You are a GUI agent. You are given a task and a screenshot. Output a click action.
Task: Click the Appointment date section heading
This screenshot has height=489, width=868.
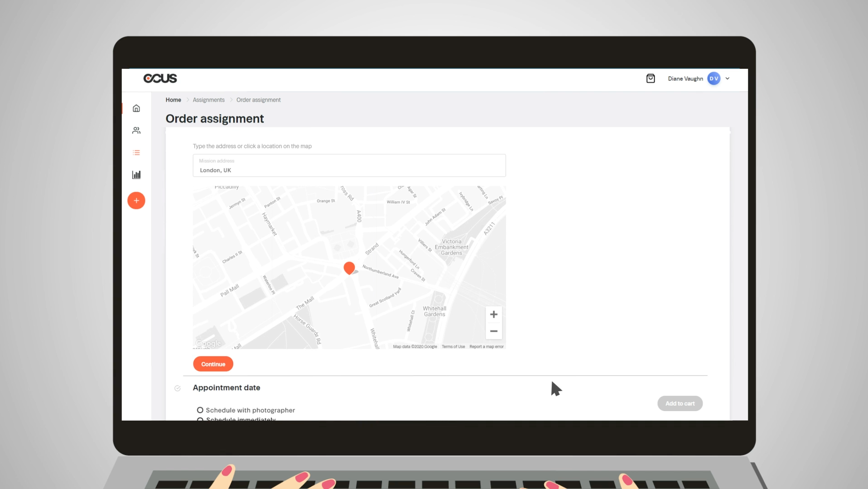tap(227, 388)
